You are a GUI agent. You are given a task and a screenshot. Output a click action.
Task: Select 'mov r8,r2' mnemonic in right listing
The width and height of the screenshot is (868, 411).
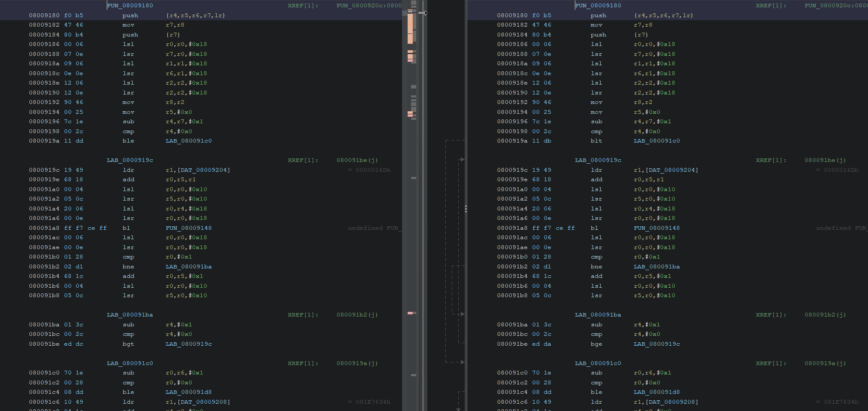coord(596,102)
